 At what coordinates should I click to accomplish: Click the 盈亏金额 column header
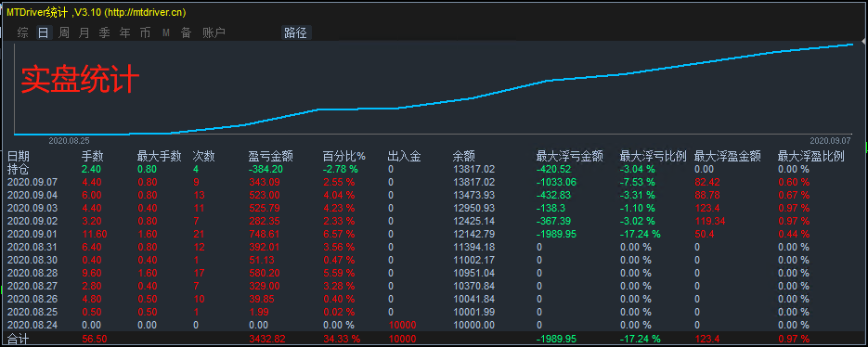(x=271, y=157)
